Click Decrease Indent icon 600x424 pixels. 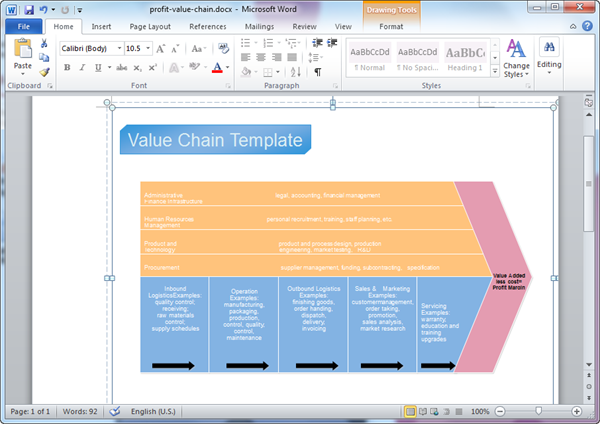[317, 43]
